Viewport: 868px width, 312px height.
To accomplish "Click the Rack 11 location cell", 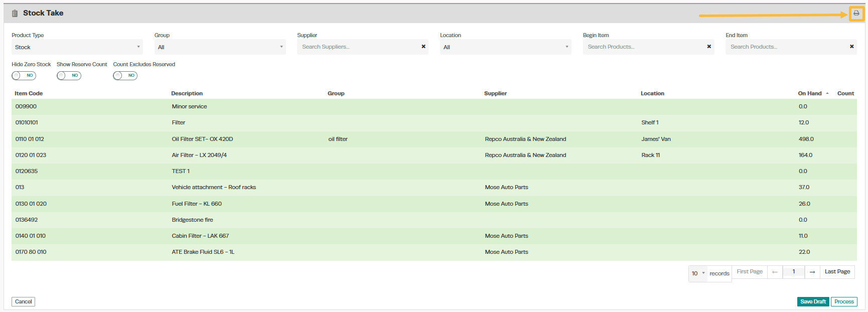I will tap(650, 155).
